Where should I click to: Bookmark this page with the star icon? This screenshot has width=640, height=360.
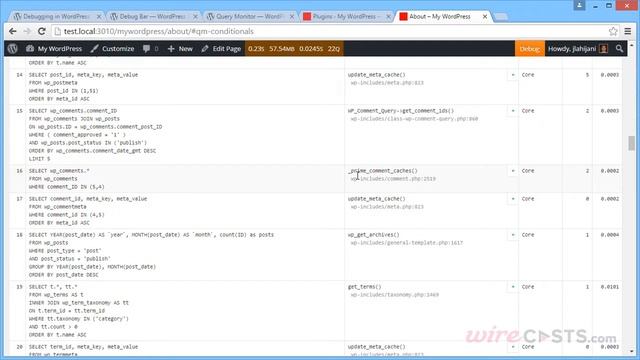(613, 31)
